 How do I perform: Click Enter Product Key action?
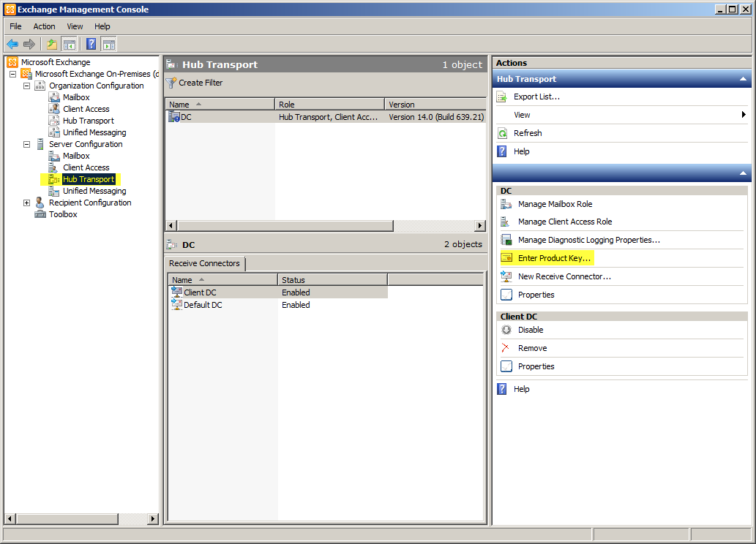tap(554, 258)
